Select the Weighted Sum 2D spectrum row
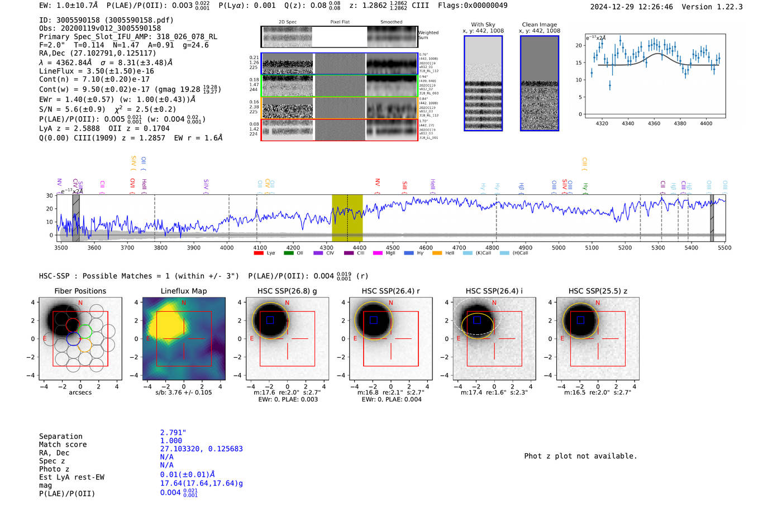Image resolution: width=782 pixels, height=532 pixels. 339,37
